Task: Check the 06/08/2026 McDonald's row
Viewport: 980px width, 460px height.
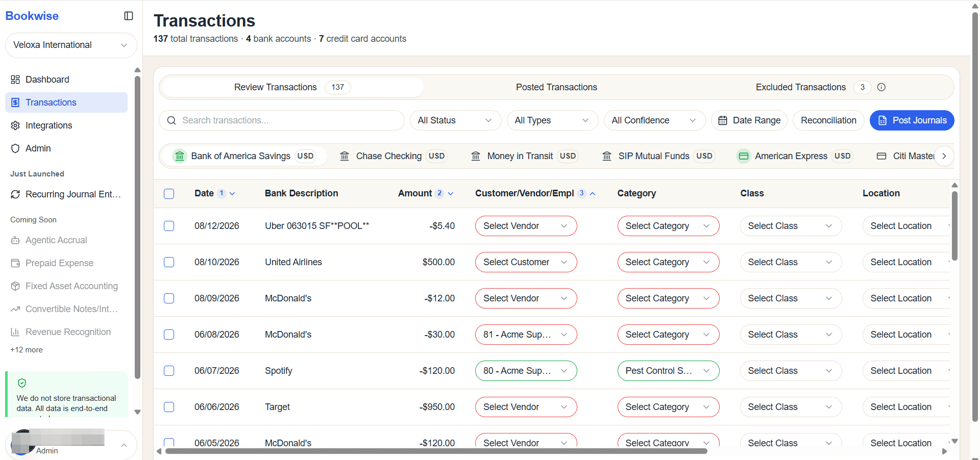Action: [169, 335]
